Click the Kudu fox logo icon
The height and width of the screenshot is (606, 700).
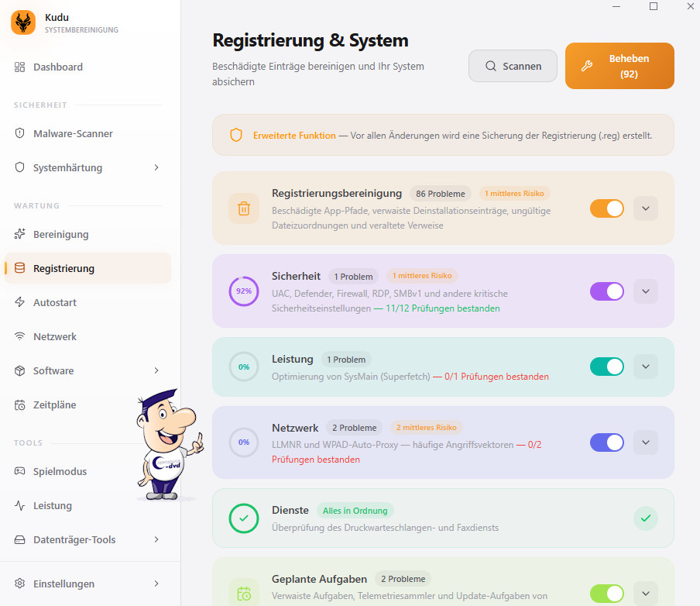pyautogui.click(x=23, y=22)
